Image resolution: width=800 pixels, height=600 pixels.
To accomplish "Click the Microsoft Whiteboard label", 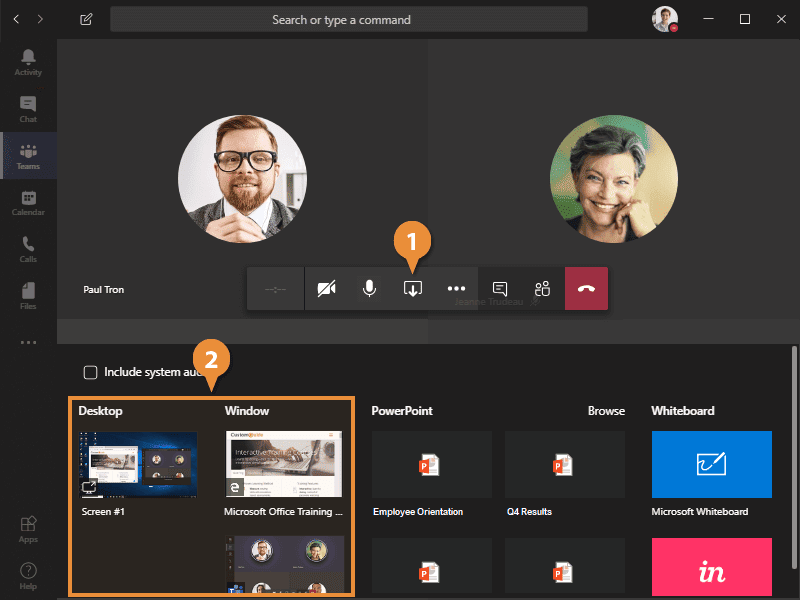I will 699,512.
